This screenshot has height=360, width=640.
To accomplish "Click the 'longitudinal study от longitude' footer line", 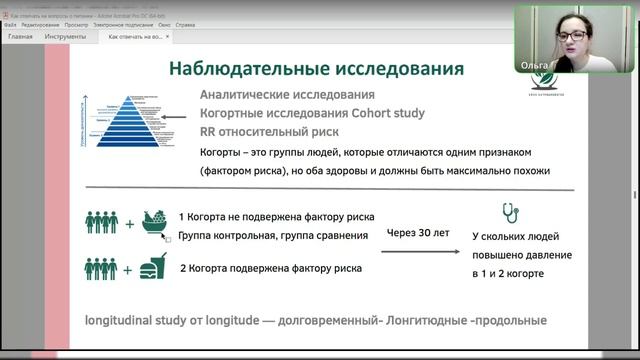I will pos(316,320).
